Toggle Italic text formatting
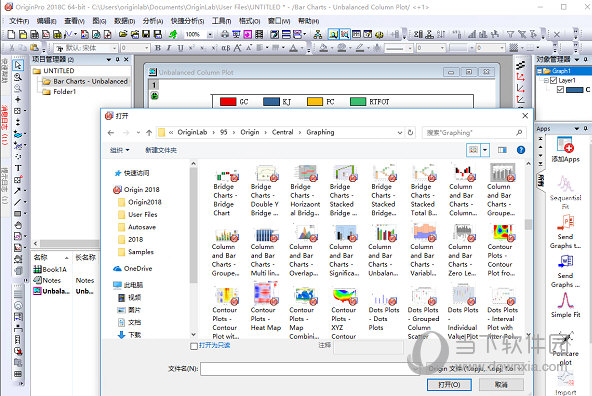Image resolution: width=592 pixels, height=396 pixels. pos(169,48)
